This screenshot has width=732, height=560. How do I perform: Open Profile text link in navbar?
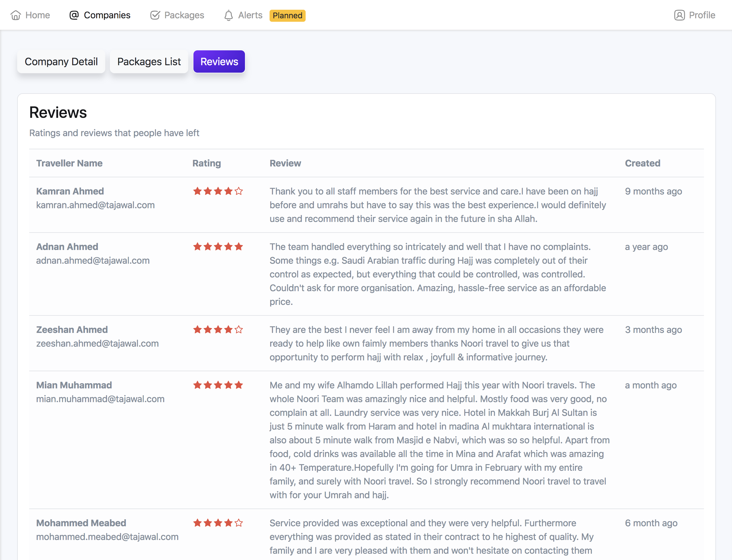(x=702, y=15)
